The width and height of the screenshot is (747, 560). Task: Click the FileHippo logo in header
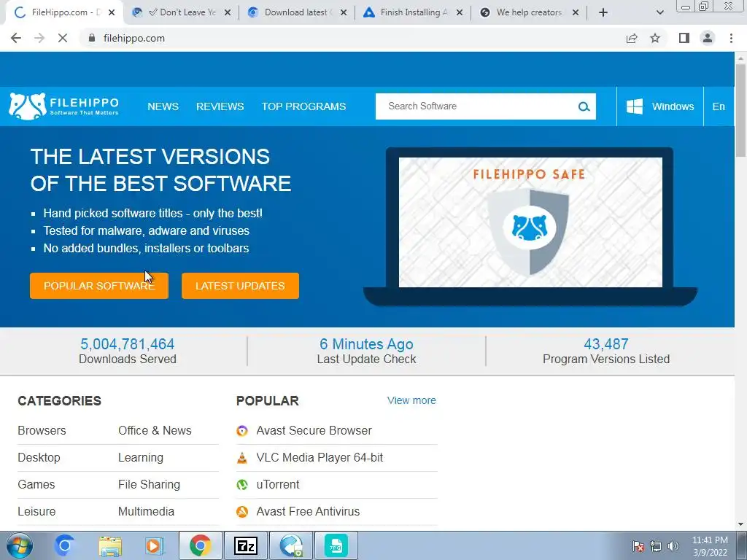pyautogui.click(x=63, y=106)
